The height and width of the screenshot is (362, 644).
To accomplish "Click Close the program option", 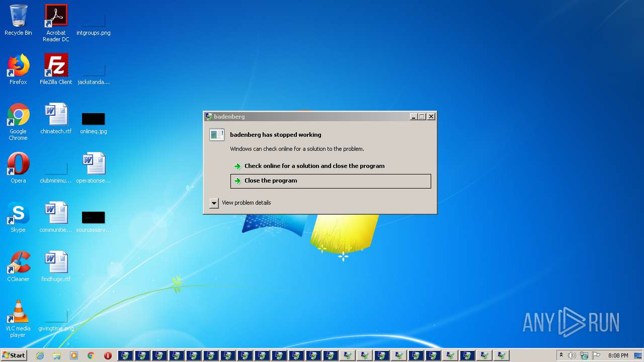I will click(331, 181).
